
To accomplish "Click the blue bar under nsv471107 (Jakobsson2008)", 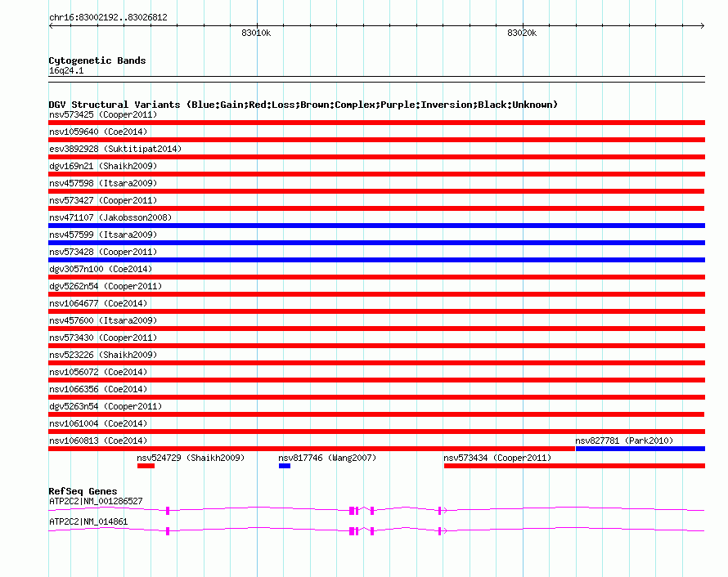I will coord(376,226).
